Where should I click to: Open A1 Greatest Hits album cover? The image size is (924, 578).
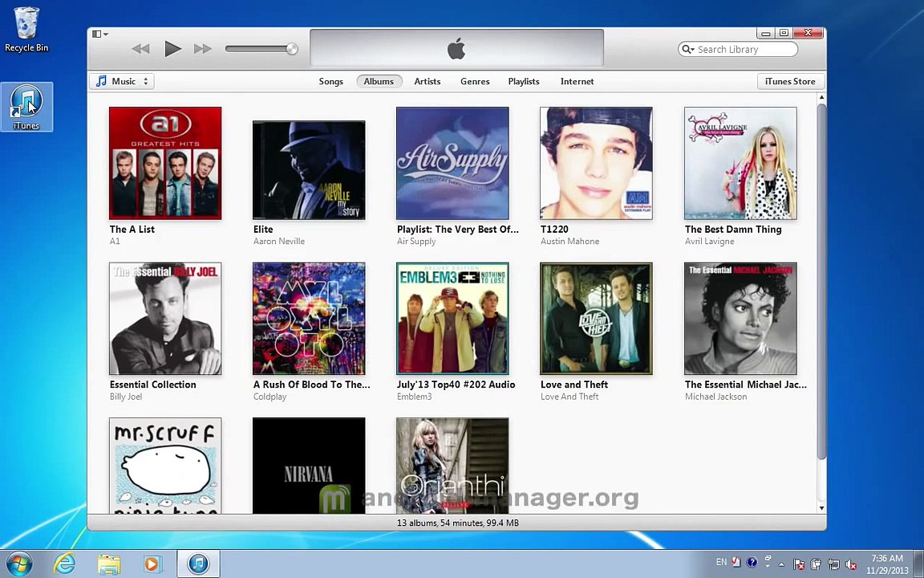(165, 164)
